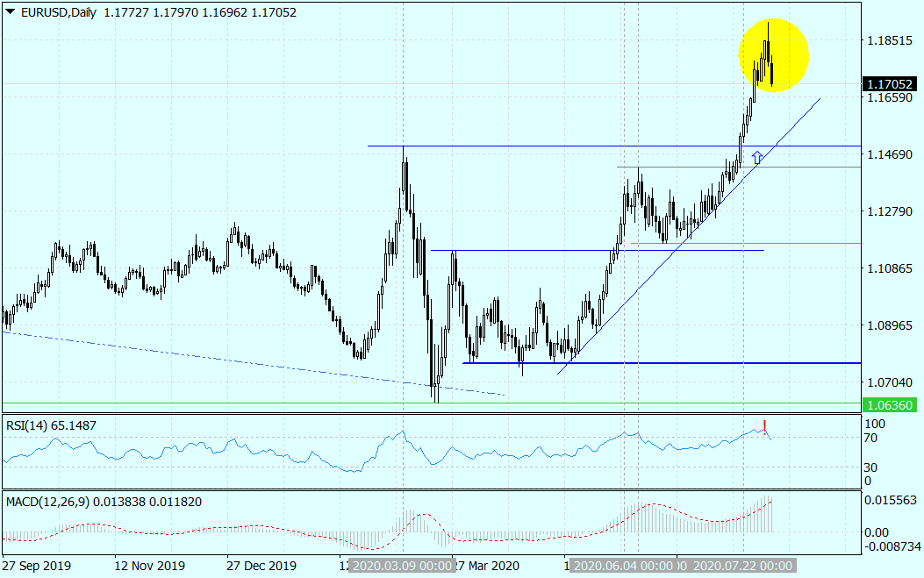
Task: Click the red arrow marker in RSI panel
Action: [764, 427]
